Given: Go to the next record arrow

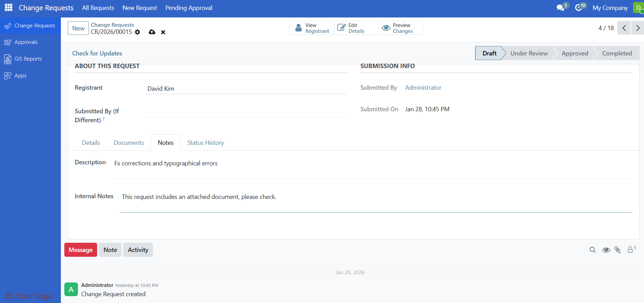Looking at the screenshot, I should [x=638, y=28].
